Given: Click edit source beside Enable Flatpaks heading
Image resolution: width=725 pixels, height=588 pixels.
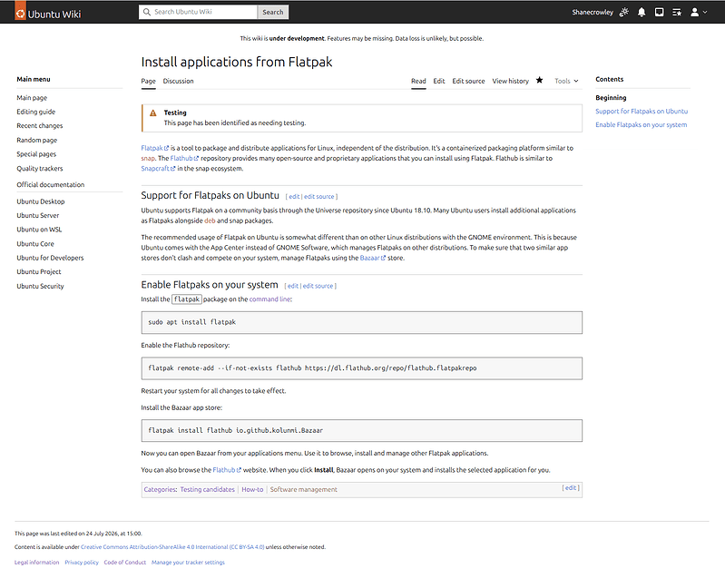Looking at the screenshot, I should pos(318,286).
